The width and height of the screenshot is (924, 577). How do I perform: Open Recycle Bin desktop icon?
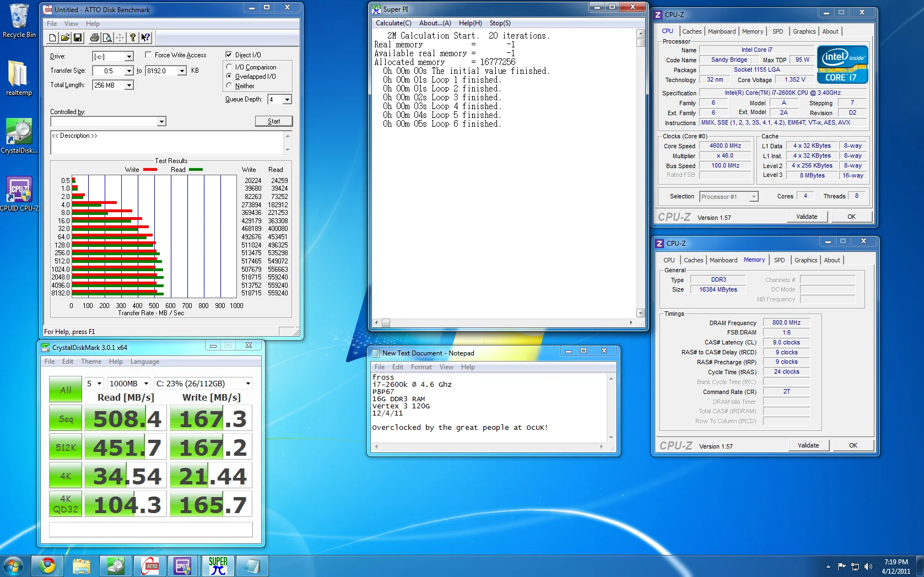click(19, 21)
